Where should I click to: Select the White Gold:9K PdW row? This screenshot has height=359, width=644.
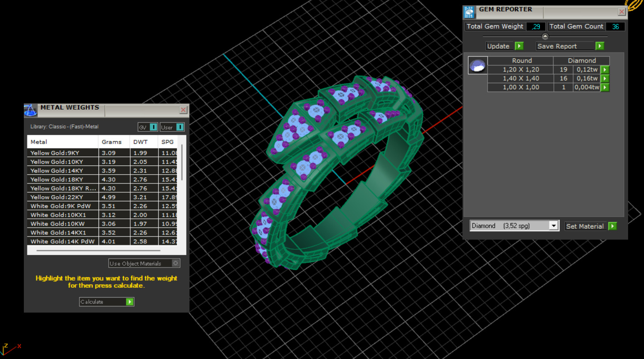(102, 206)
